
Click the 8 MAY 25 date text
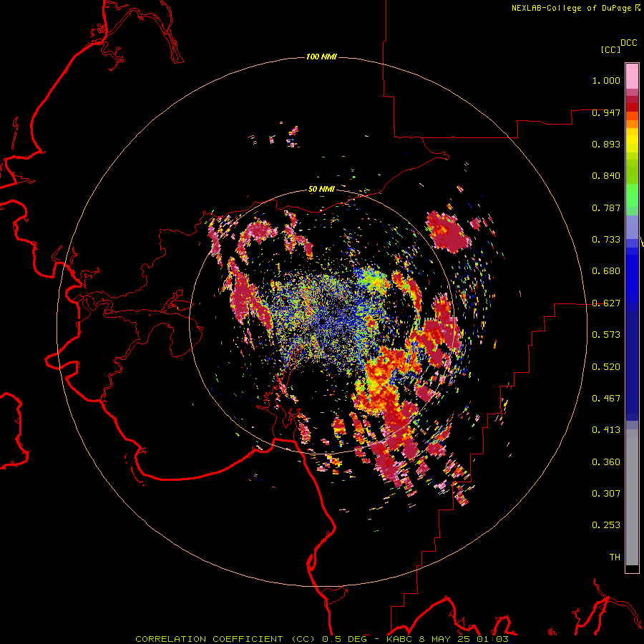click(445, 639)
